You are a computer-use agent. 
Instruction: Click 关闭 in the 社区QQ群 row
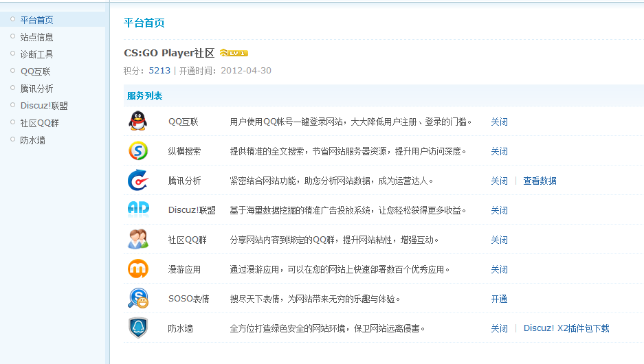coord(500,240)
